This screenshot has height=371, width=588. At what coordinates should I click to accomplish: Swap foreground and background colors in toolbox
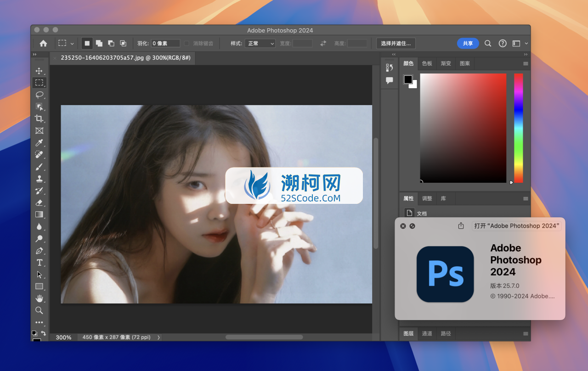point(44,333)
